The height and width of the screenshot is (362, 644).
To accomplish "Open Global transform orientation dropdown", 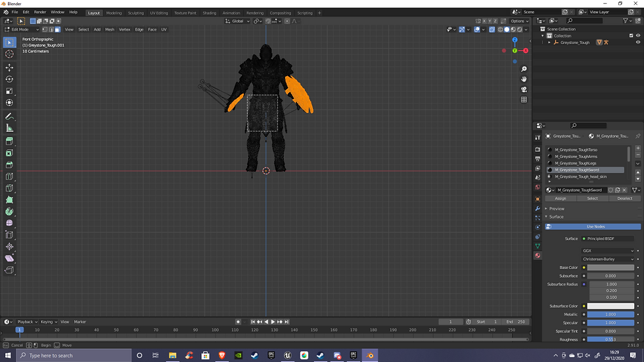I will point(237,21).
